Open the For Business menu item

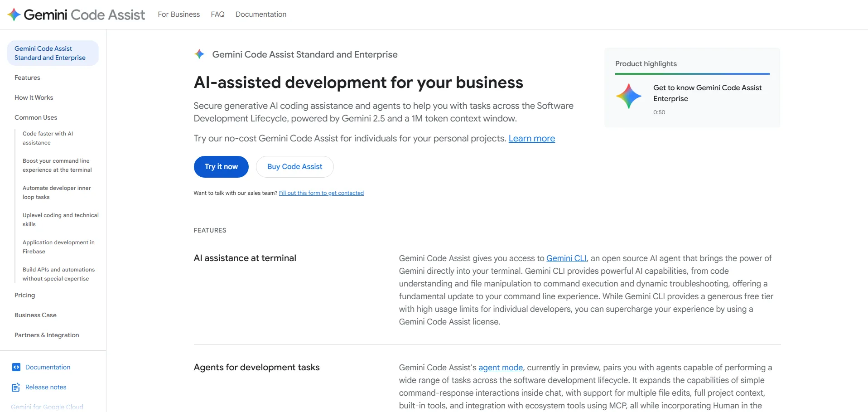point(178,15)
